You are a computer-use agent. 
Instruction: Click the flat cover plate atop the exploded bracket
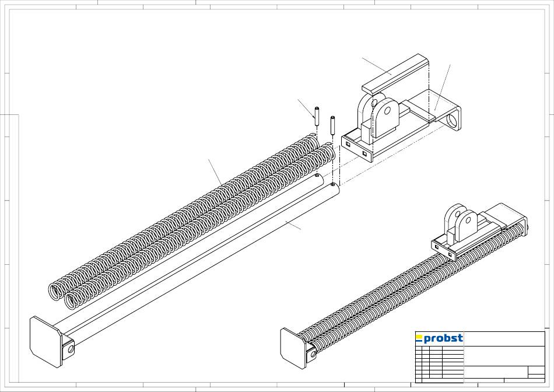[x=396, y=74]
